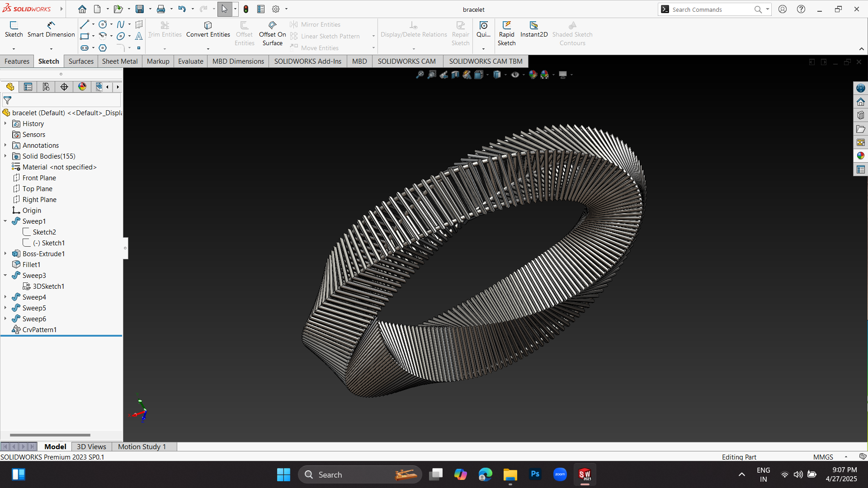Undo the last action

coord(182,9)
